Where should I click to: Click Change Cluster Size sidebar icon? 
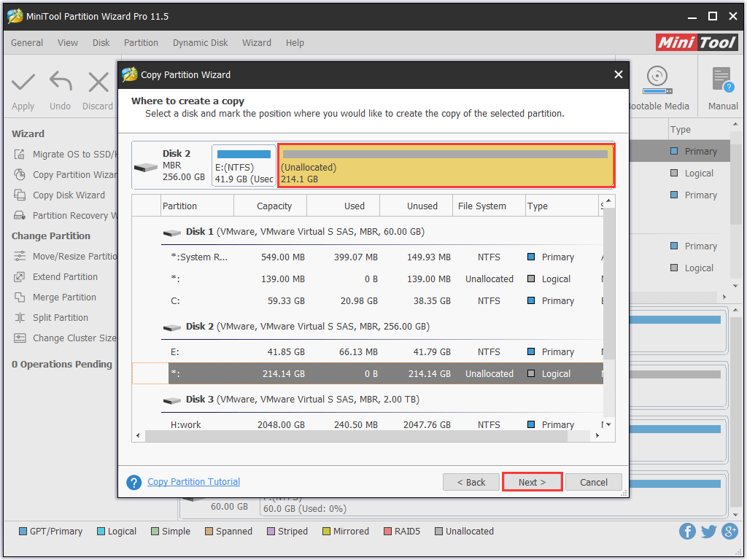click(20, 338)
